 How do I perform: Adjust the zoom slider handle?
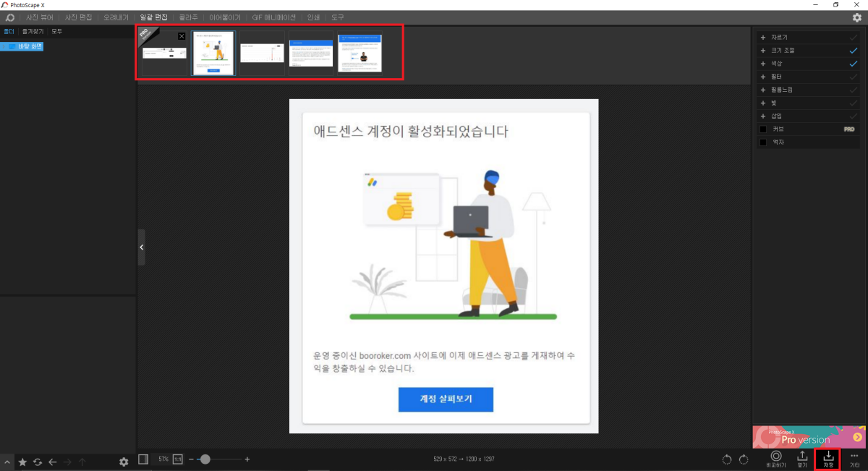205,459
